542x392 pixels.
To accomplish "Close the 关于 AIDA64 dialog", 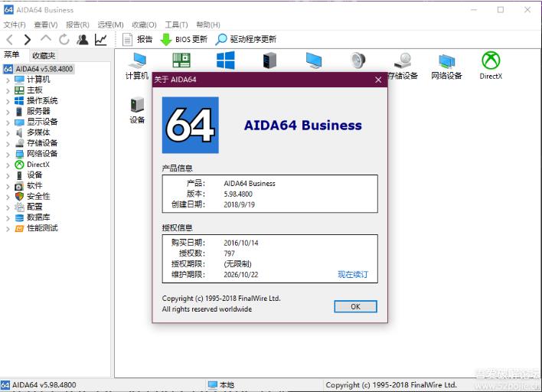I will coord(378,80).
